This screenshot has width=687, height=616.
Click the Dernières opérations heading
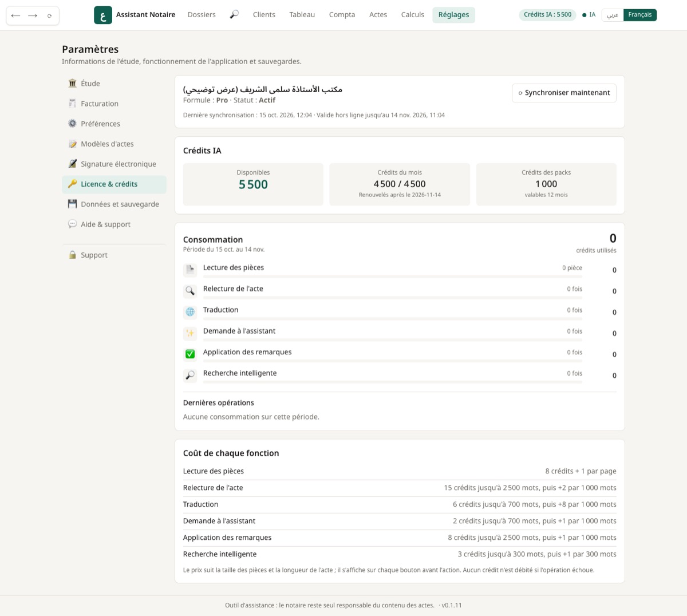tap(219, 403)
